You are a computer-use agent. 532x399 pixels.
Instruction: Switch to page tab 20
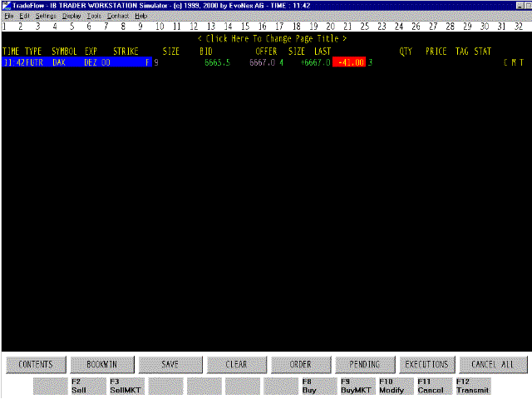coord(331,27)
